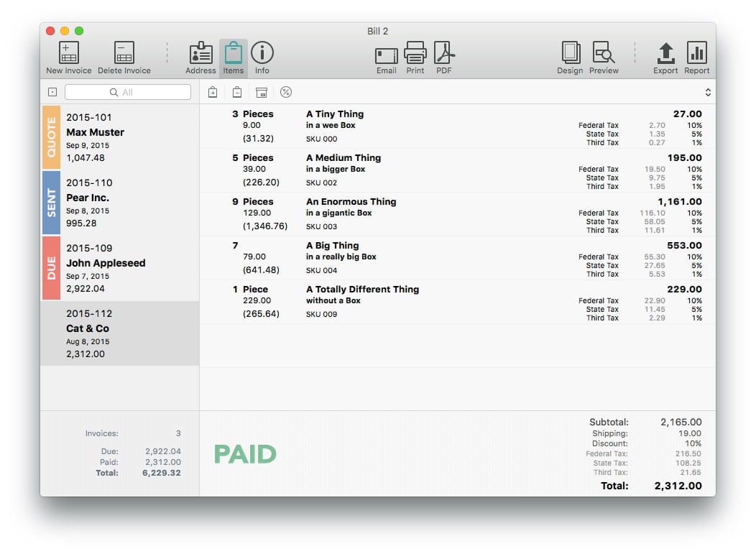Preview the invoice

pos(604,54)
